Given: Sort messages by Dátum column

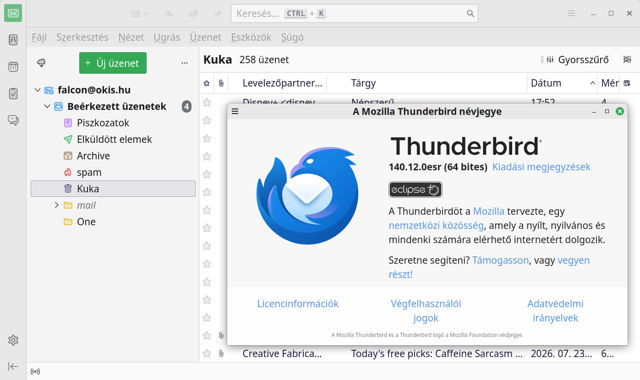Looking at the screenshot, I should (x=562, y=83).
